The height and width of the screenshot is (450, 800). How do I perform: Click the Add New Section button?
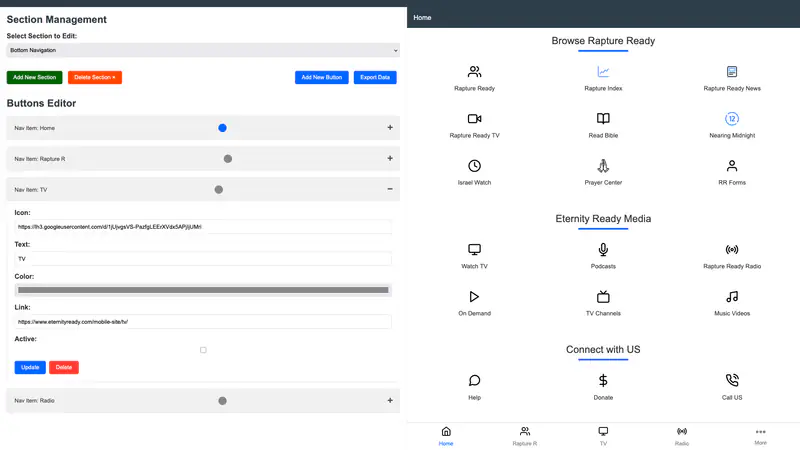click(x=34, y=78)
